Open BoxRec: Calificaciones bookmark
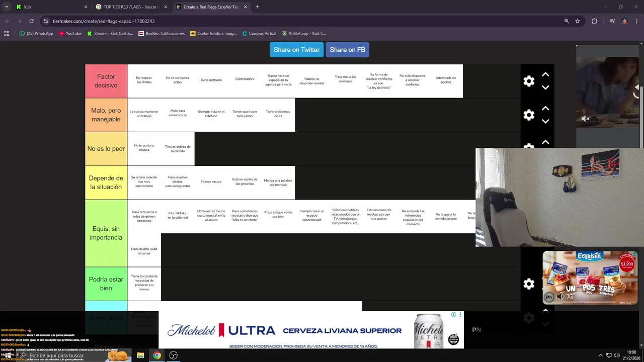644x362 pixels. (162, 34)
